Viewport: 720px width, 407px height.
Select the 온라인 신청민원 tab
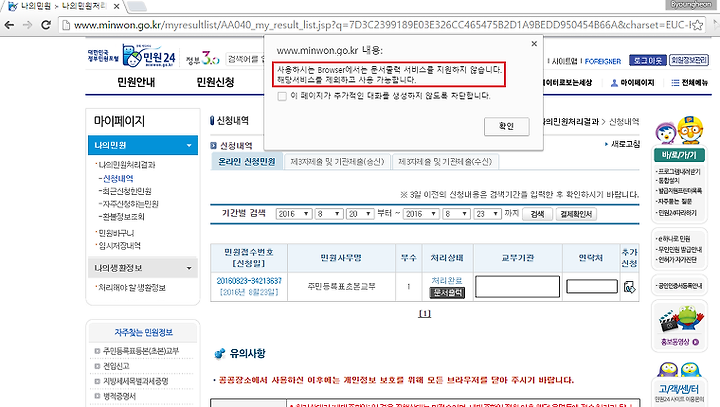(247, 162)
